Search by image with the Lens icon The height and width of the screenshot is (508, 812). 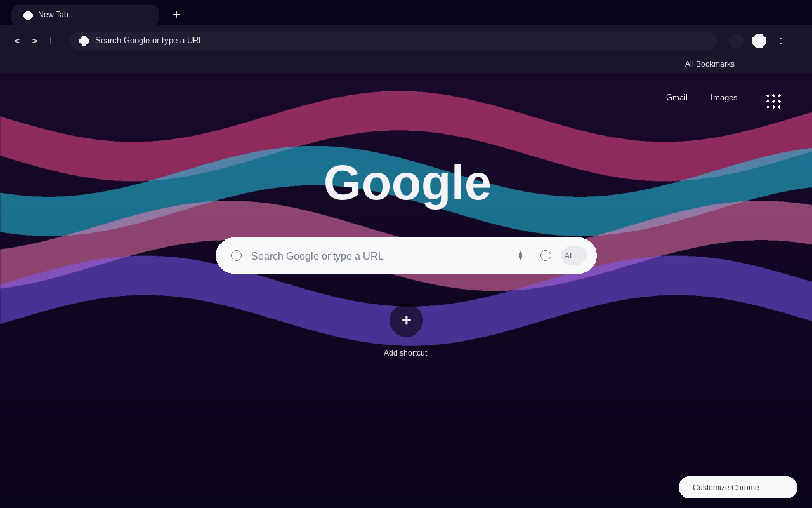click(x=546, y=255)
